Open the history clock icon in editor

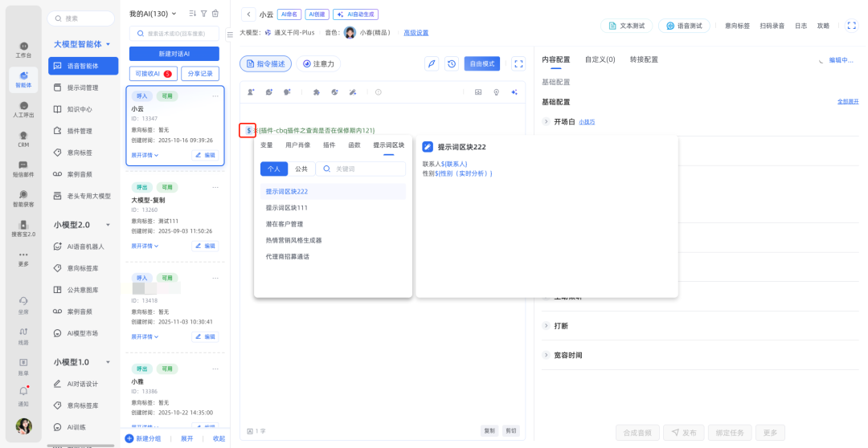pyautogui.click(x=452, y=63)
